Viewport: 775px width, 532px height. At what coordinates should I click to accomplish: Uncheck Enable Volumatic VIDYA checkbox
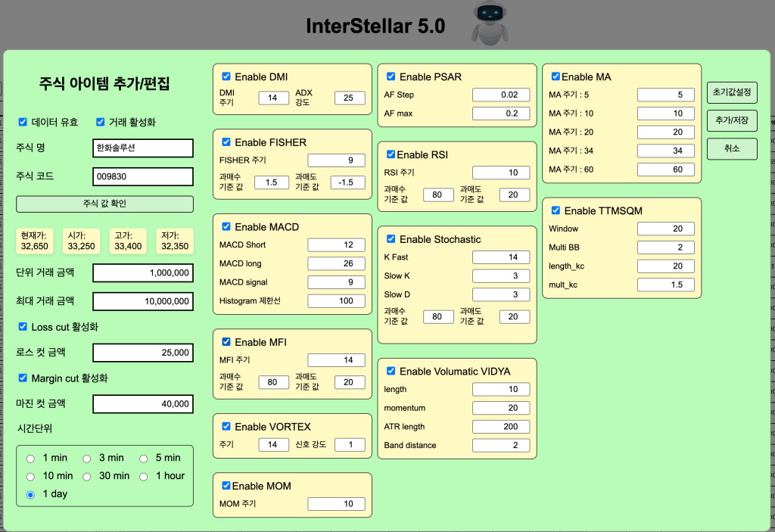pos(391,371)
